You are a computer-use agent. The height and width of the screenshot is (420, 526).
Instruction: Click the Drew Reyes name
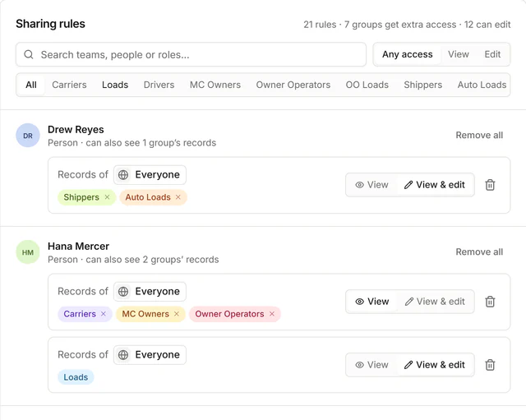point(76,130)
